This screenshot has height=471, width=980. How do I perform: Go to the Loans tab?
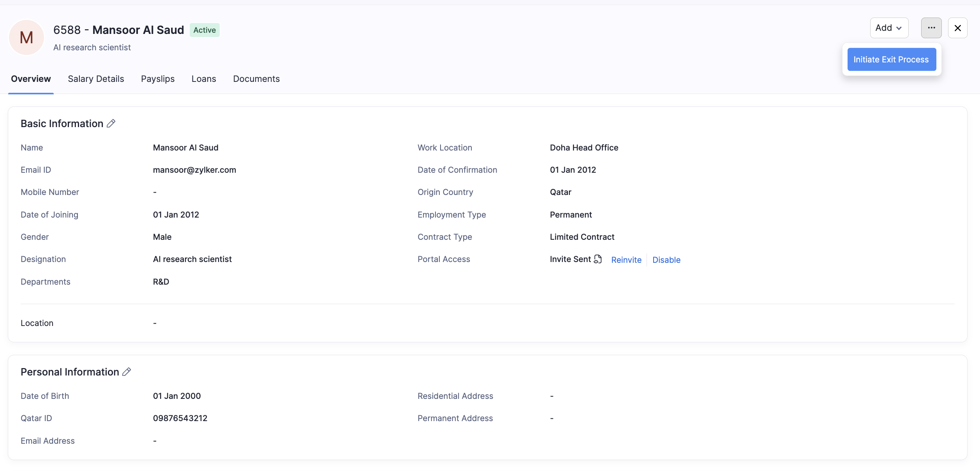pos(204,79)
